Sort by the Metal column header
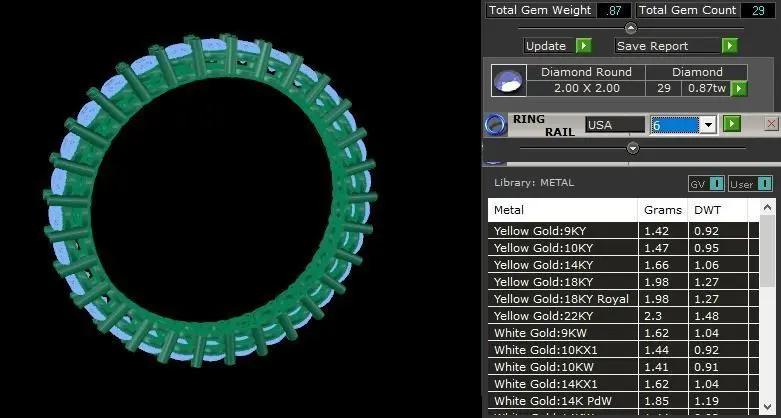 [562, 210]
